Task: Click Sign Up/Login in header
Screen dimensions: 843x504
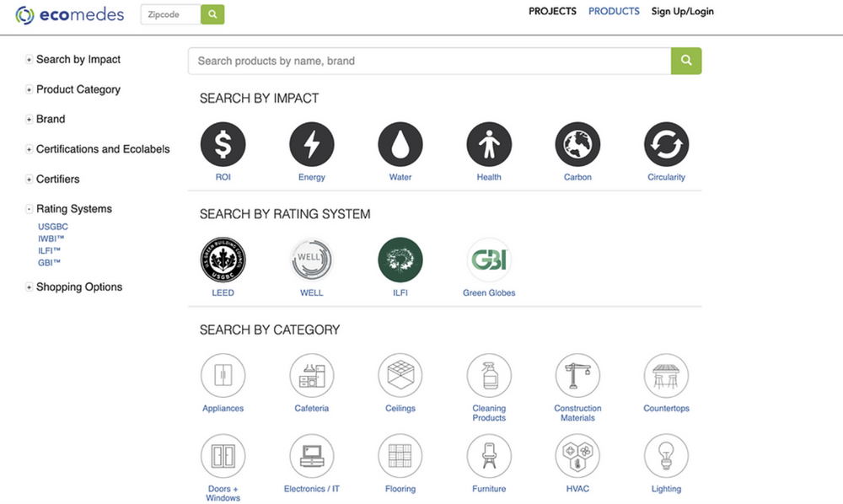Action: [x=682, y=11]
